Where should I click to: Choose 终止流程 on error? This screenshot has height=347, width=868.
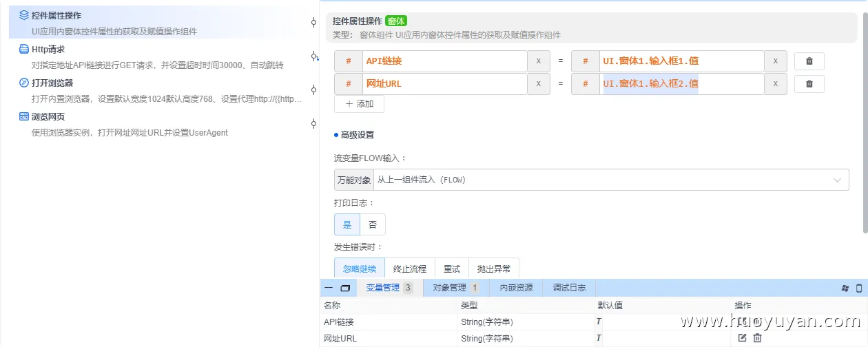(410, 269)
